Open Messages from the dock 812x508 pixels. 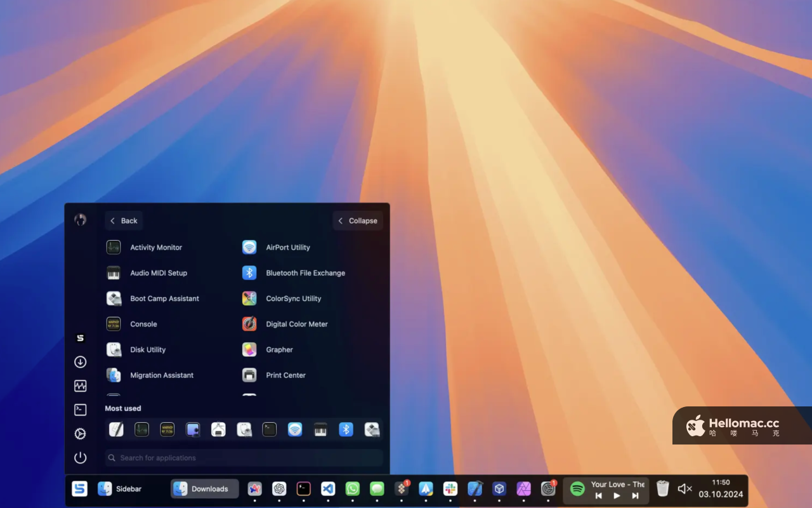click(377, 488)
